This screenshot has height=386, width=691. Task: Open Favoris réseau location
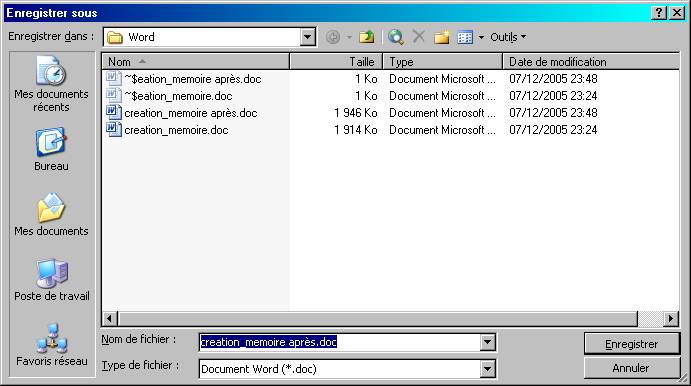(x=52, y=345)
